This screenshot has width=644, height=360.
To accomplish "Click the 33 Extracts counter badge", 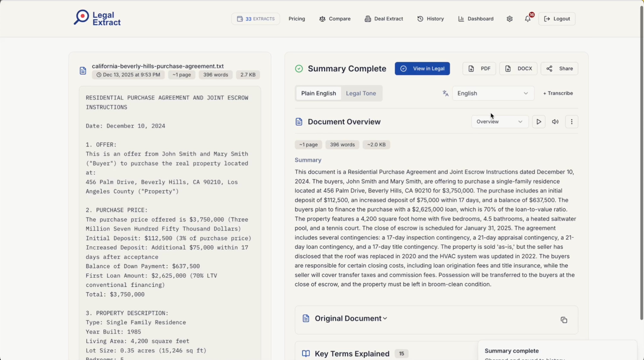I will tap(256, 19).
